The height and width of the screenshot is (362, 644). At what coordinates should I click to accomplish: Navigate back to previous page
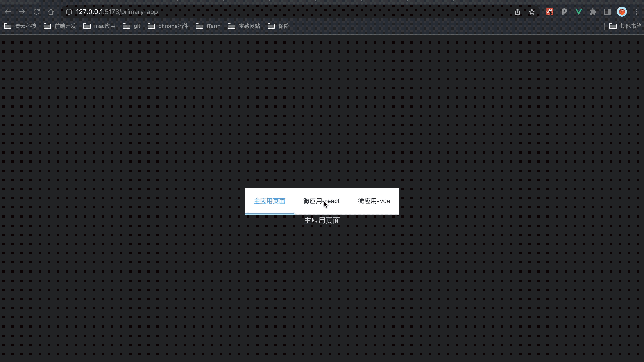pyautogui.click(x=7, y=12)
